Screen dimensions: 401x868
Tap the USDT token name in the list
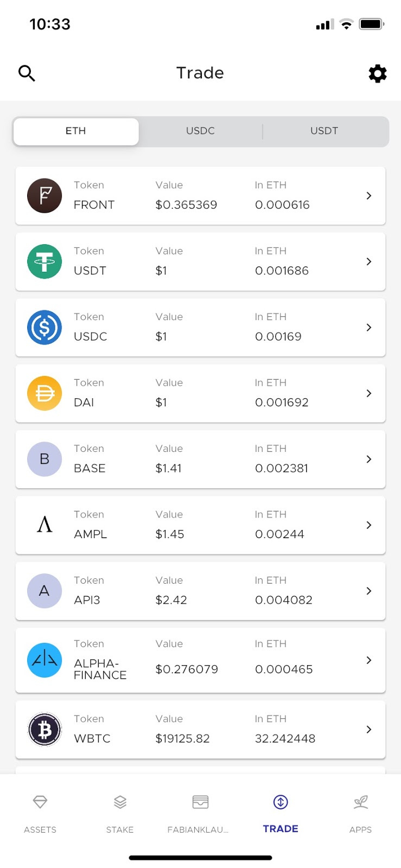click(90, 271)
